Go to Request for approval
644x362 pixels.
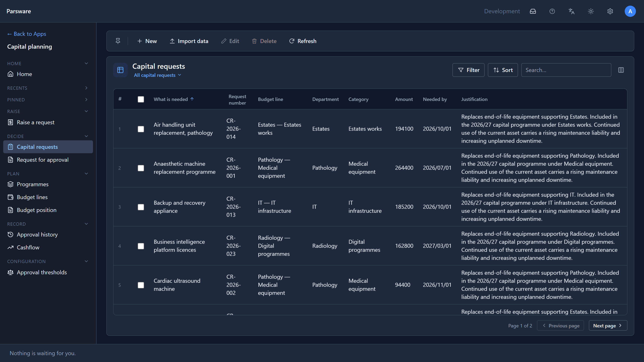[x=48, y=160]
